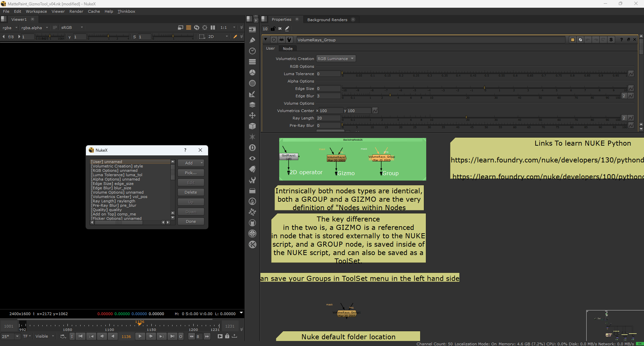
Task: Click the orange node color tile
Action: pos(573,40)
